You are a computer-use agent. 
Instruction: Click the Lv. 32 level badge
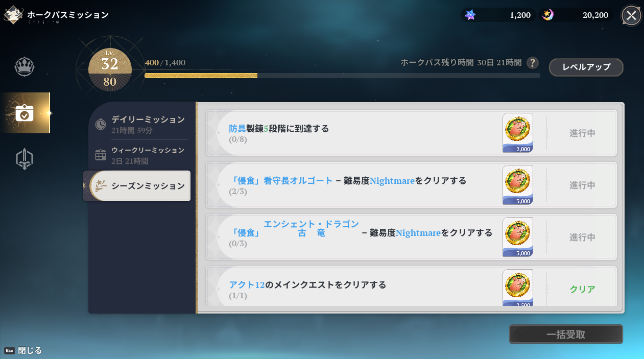click(x=110, y=69)
